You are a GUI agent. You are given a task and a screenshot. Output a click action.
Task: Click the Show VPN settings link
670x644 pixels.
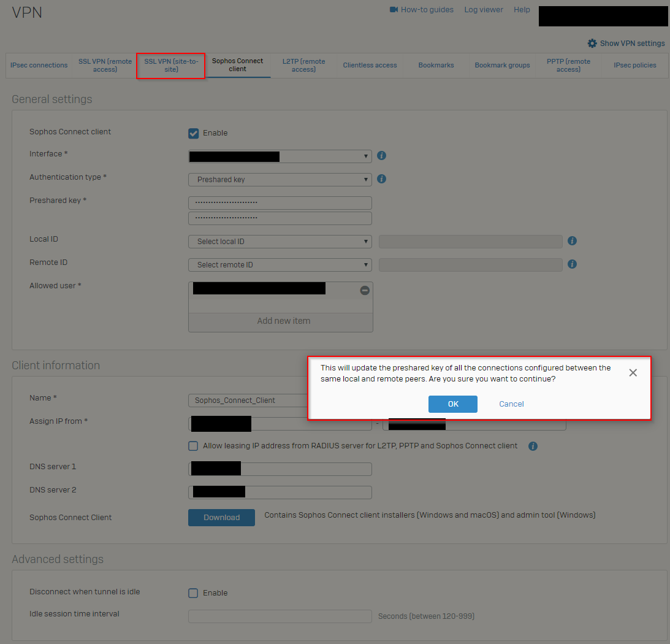pos(633,43)
